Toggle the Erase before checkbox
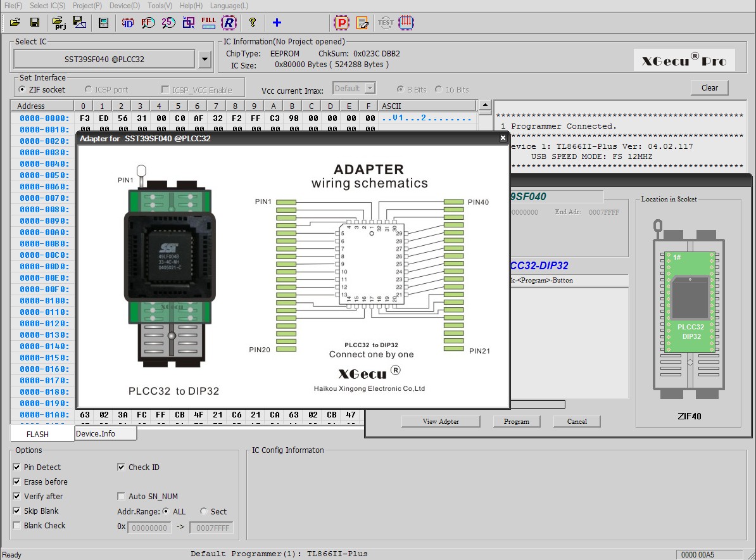 coord(17,482)
